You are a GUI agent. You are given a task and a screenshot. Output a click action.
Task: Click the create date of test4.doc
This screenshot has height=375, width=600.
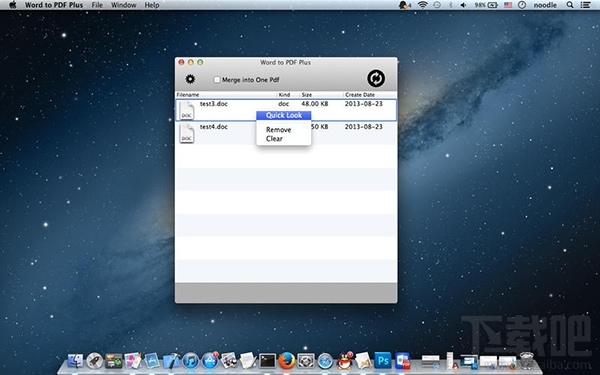[364, 127]
